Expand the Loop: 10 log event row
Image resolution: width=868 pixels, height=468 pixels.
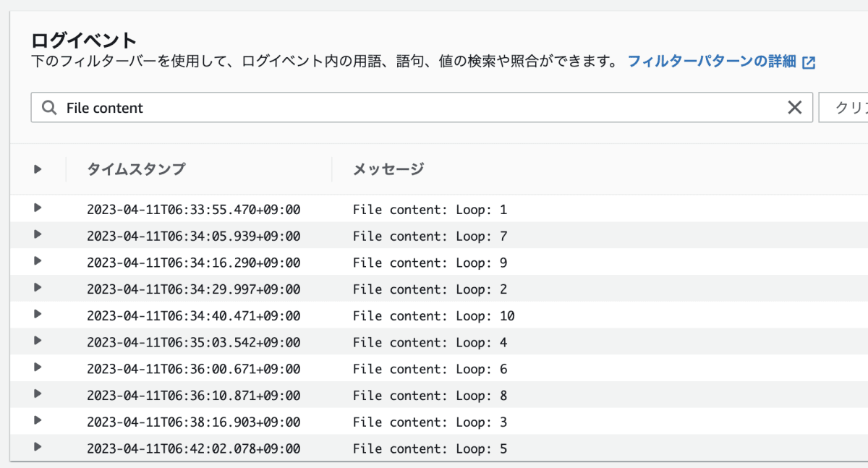click(38, 314)
